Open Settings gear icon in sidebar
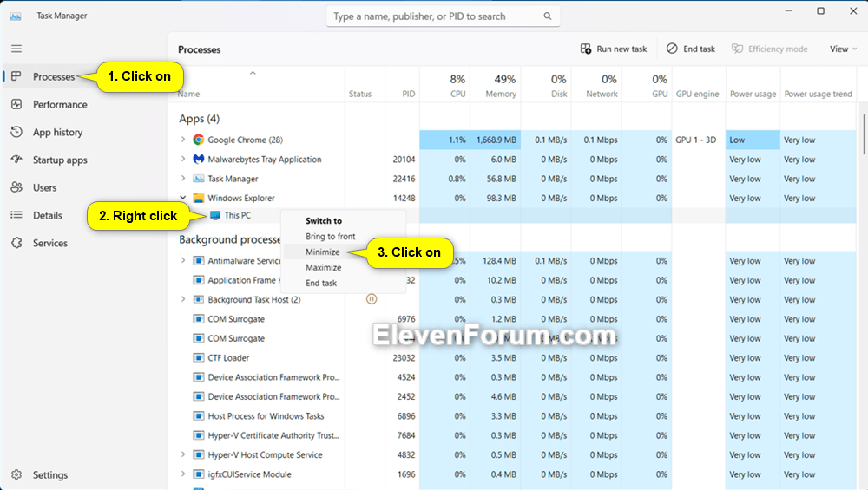Screen dimensions: 868x490 click(16, 474)
